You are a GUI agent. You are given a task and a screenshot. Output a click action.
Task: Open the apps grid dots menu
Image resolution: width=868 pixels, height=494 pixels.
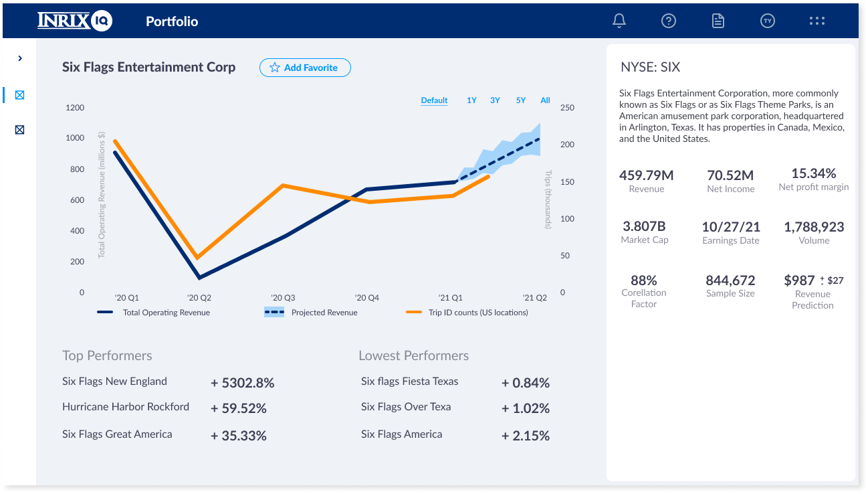click(817, 21)
